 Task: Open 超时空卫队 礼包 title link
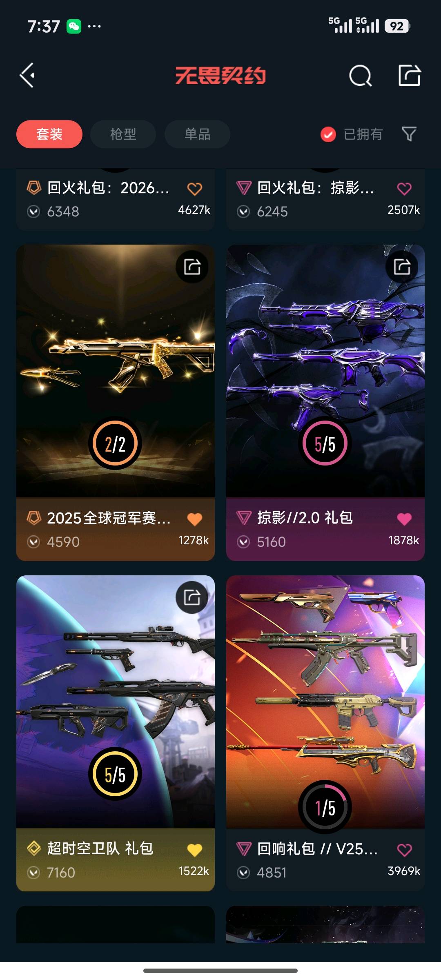pos(100,849)
